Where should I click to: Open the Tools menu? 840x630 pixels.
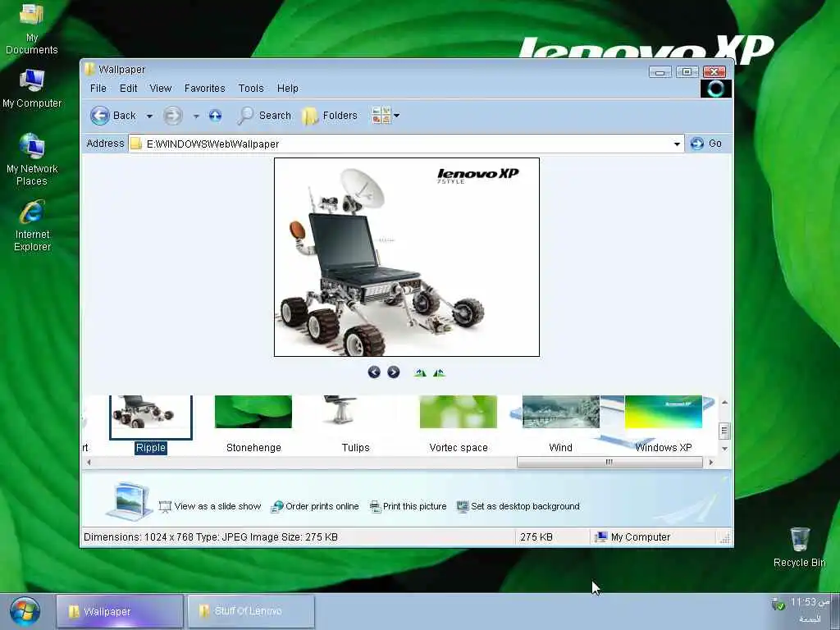coord(251,89)
